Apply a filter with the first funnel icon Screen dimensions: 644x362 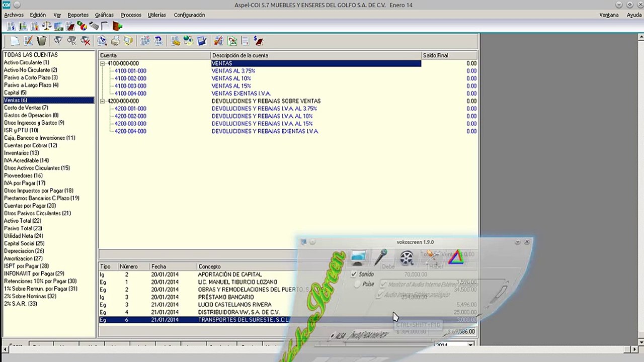click(x=58, y=41)
